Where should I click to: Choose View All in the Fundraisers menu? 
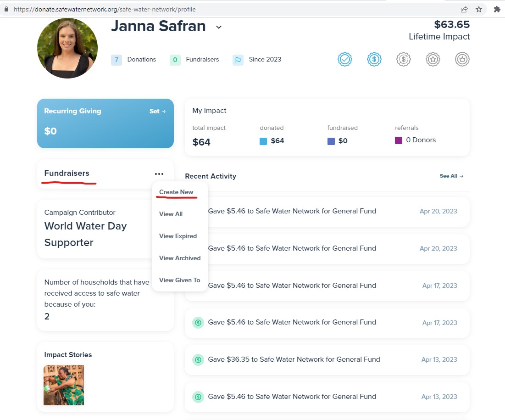pos(171,214)
